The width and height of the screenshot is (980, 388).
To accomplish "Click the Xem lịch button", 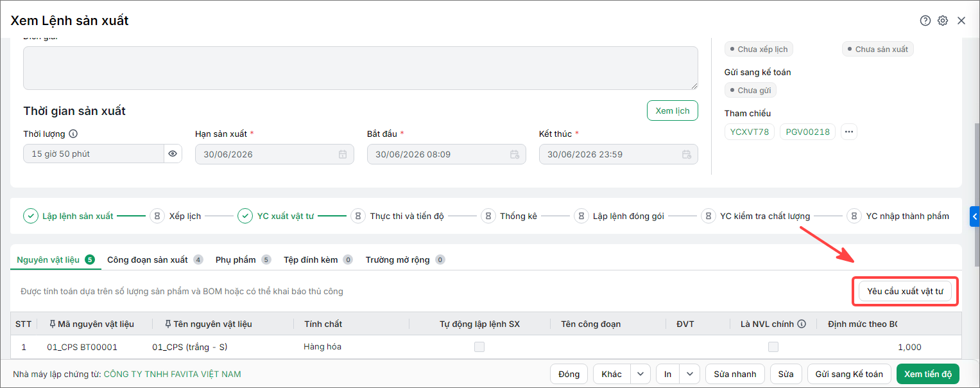I will click(672, 110).
